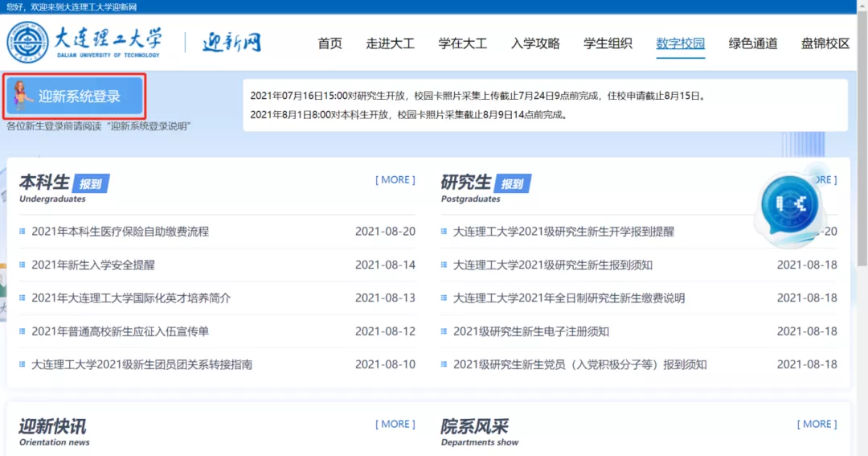
Task: Open the 盘锦校区 menu item
Action: click(x=825, y=43)
